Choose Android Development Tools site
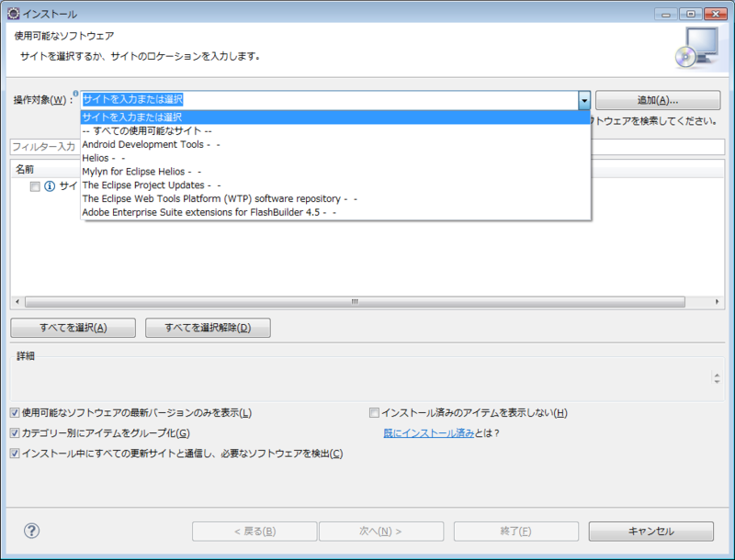Viewport: 735px width, 560px height. pos(335,144)
